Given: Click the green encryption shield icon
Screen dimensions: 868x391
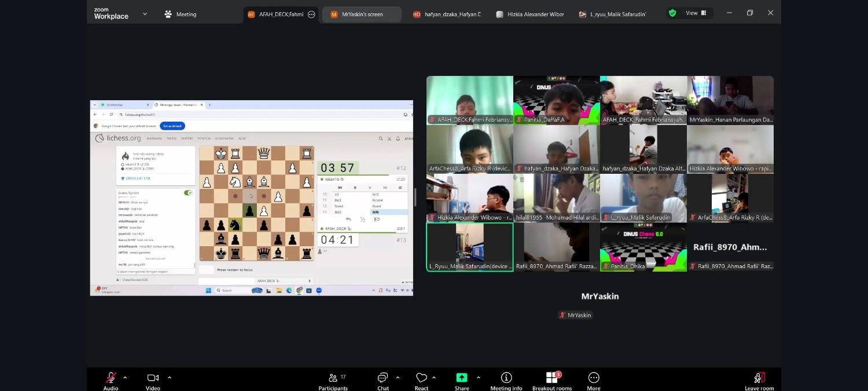Looking at the screenshot, I should [x=672, y=13].
